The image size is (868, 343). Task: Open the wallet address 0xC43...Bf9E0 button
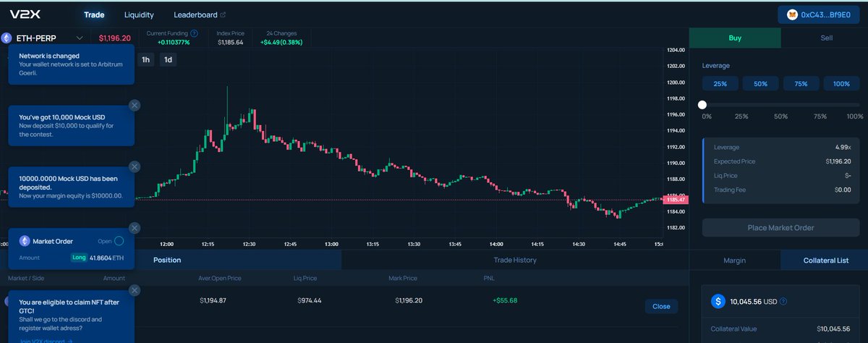pos(818,14)
